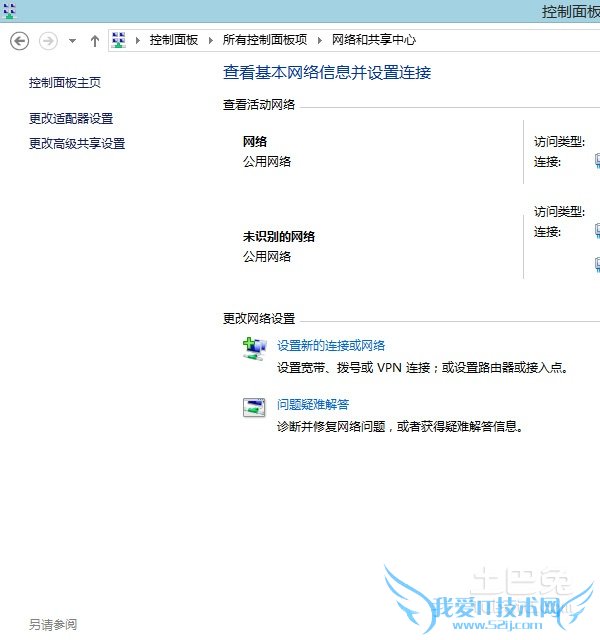Click the 查看活动网络 section label
This screenshot has height=640, width=600.
point(259,105)
